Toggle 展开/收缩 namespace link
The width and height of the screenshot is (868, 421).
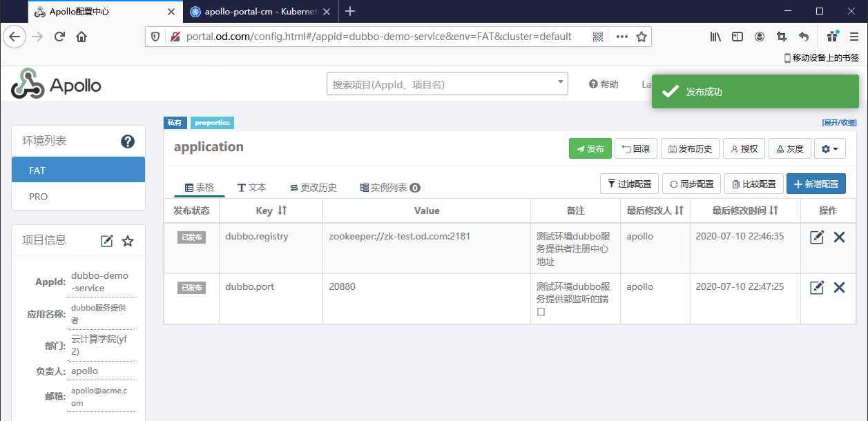(x=839, y=123)
